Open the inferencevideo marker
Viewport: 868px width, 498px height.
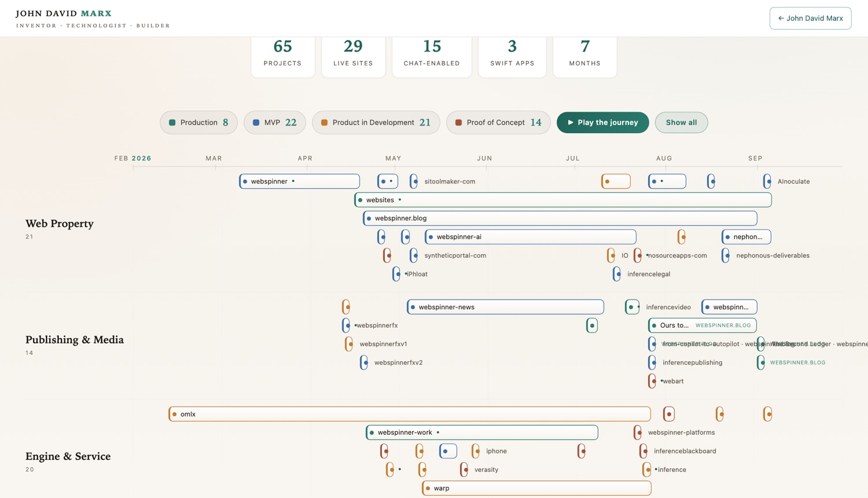pos(632,307)
